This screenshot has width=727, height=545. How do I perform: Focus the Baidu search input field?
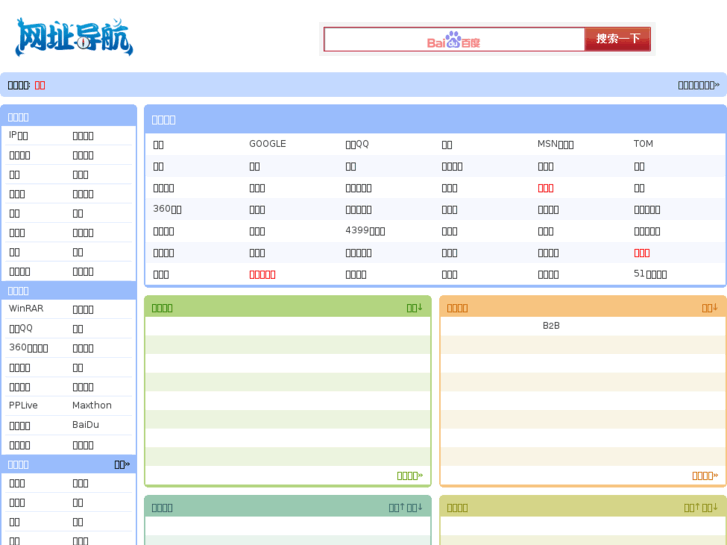(x=454, y=39)
